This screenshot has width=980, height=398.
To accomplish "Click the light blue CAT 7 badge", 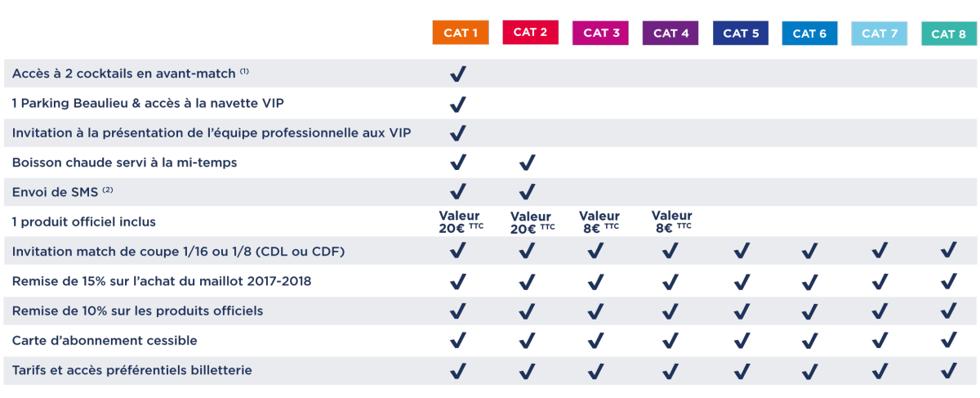I will pyautogui.click(x=880, y=34).
